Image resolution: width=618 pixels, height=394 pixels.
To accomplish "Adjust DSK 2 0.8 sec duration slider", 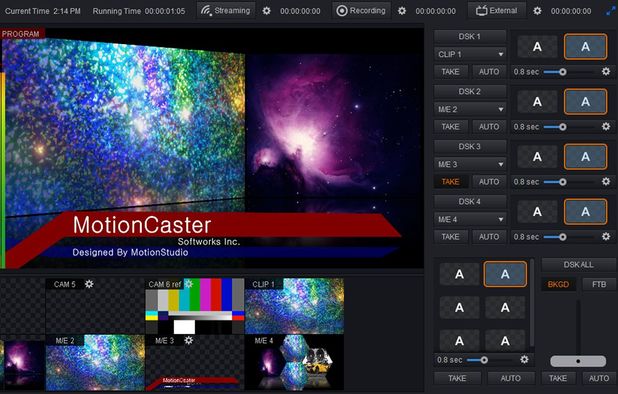I will 569,126.
